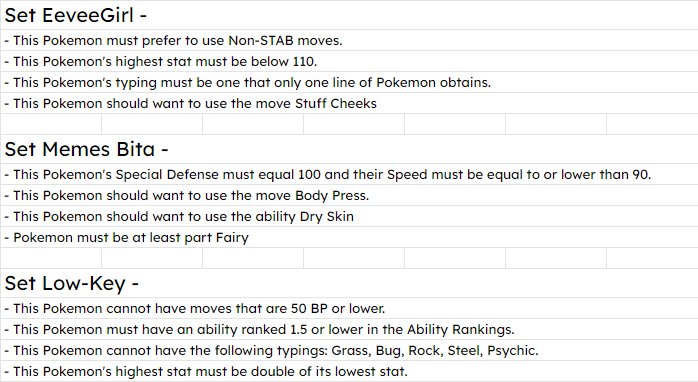This screenshot has height=382, width=698.
Task: Click first empty cell below Stuff Cheeks row
Action: pyautogui.click(x=51, y=124)
